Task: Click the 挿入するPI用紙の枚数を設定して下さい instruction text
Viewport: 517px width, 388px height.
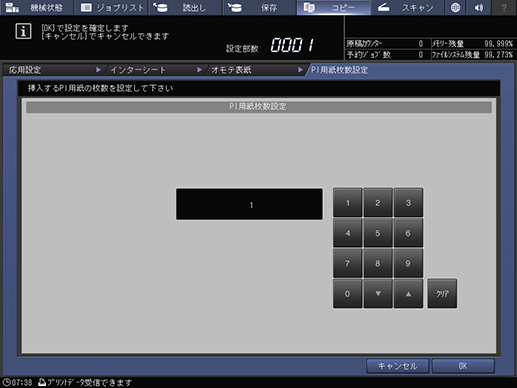Action: (x=100, y=88)
